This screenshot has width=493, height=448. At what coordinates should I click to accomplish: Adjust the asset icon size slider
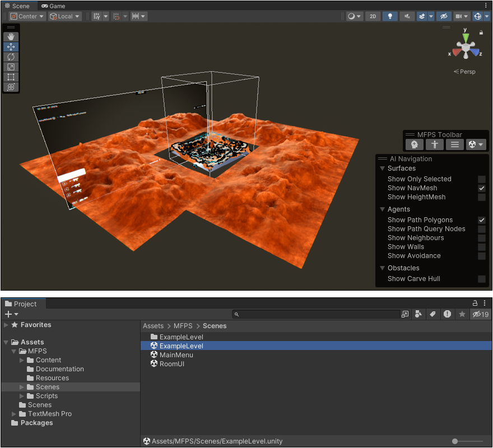pyautogui.click(x=455, y=441)
